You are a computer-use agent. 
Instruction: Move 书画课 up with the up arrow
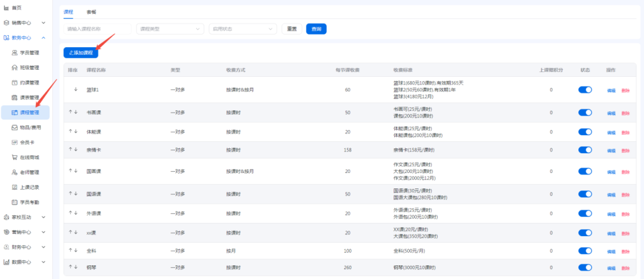70,111
